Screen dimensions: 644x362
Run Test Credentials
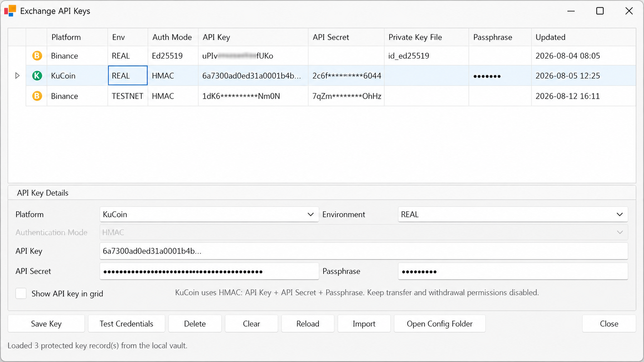pos(126,324)
